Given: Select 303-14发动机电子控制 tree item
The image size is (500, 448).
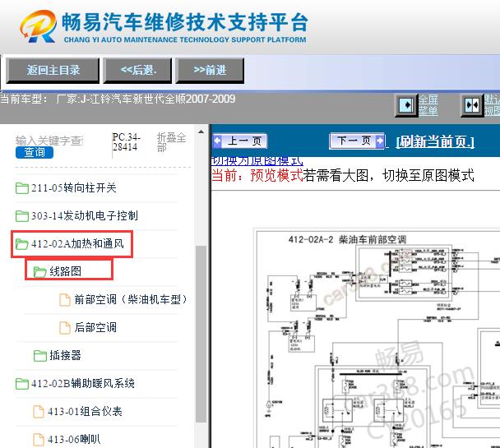Looking at the screenshot, I should [85, 216].
